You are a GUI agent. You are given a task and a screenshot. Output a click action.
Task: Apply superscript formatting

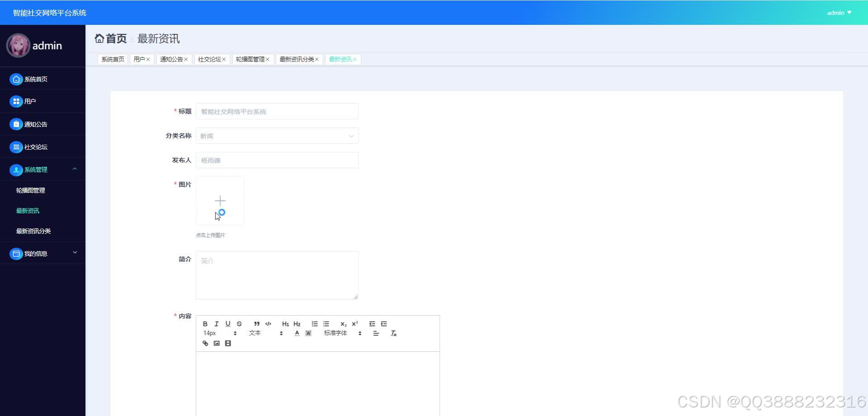(x=355, y=324)
